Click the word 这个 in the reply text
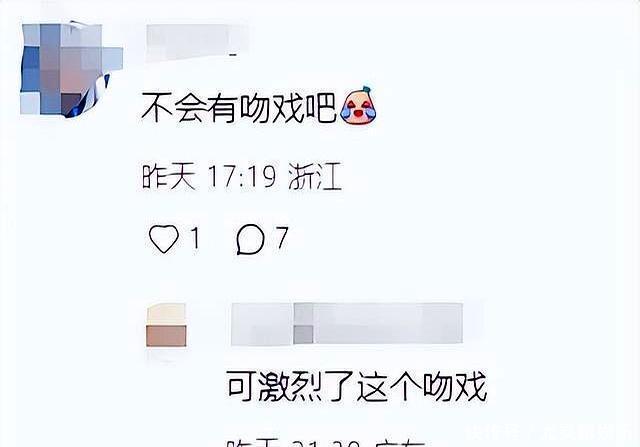This screenshot has width=640, height=447. (x=389, y=386)
